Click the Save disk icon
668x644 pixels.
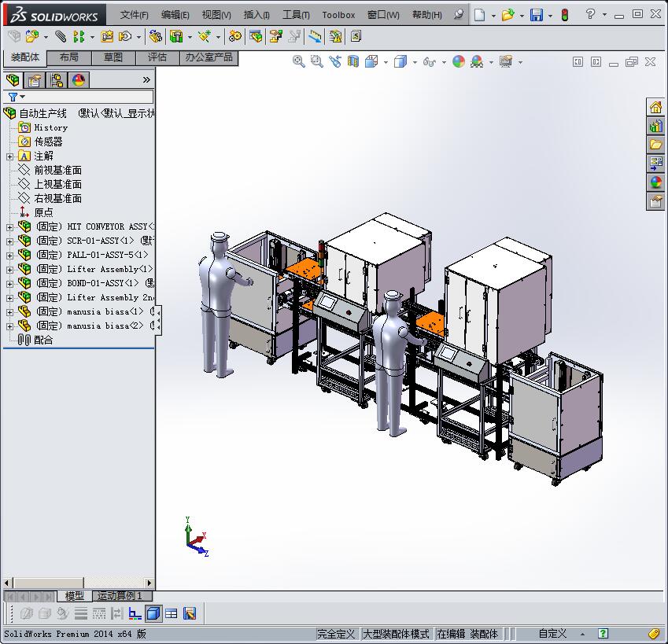point(537,15)
